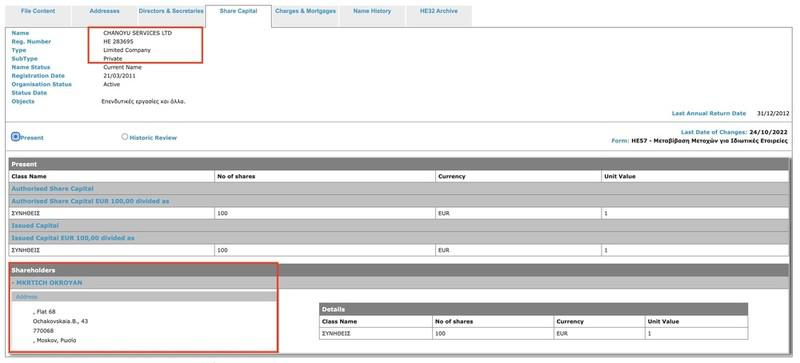
Task: Click SubType value Private
Action: tap(113, 59)
